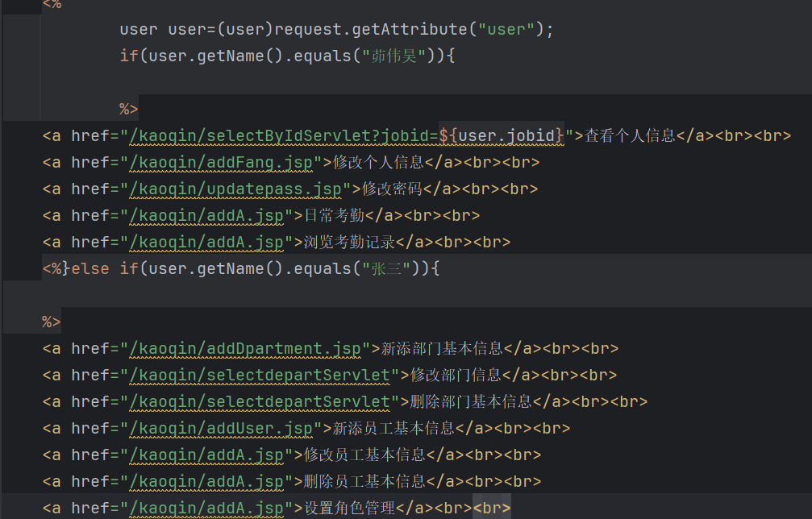
Task: Click the closing %> after the first if block
Action: point(128,109)
